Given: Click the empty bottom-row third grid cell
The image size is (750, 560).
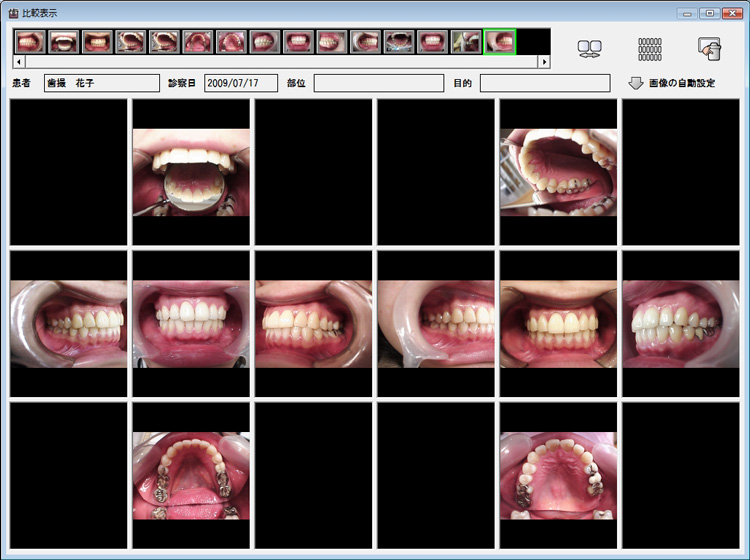Looking at the screenshot, I should (x=314, y=475).
